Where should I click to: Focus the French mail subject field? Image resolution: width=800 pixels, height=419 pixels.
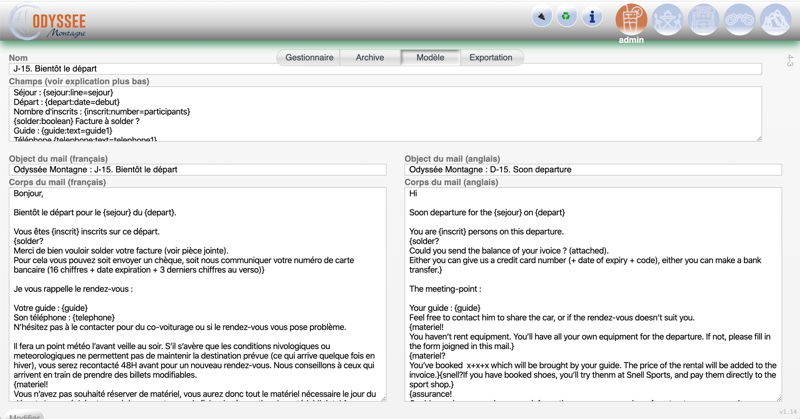[x=197, y=170]
